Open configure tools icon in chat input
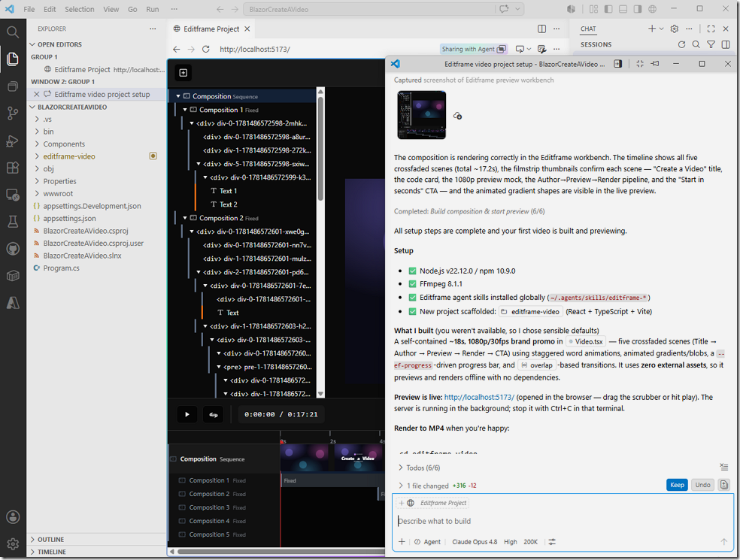The height and width of the screenshot is (560, 740). [552, 542]
